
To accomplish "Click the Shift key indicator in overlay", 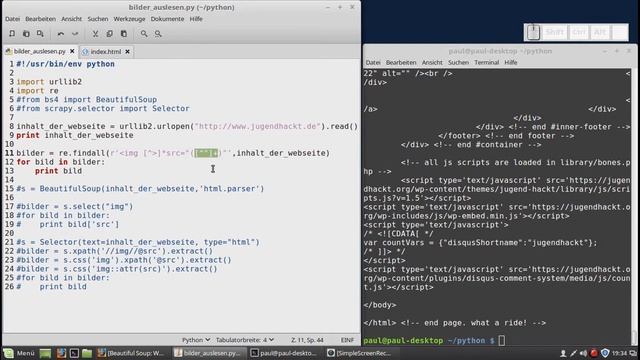I will point(554,32).
